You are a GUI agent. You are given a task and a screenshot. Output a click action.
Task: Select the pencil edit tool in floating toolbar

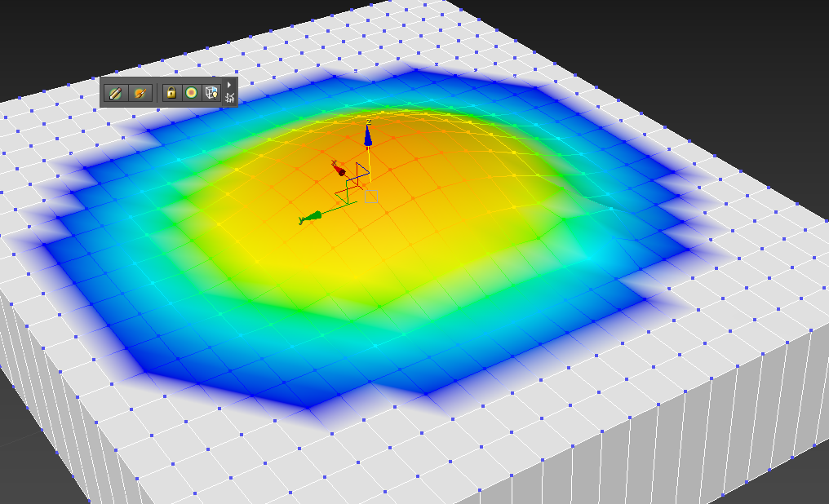(x=116, y=93)
